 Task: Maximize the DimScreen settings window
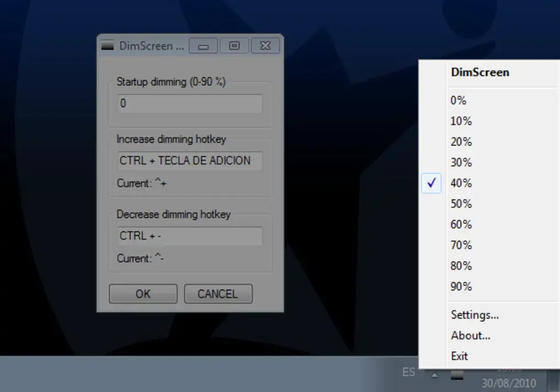coord(234,46)
